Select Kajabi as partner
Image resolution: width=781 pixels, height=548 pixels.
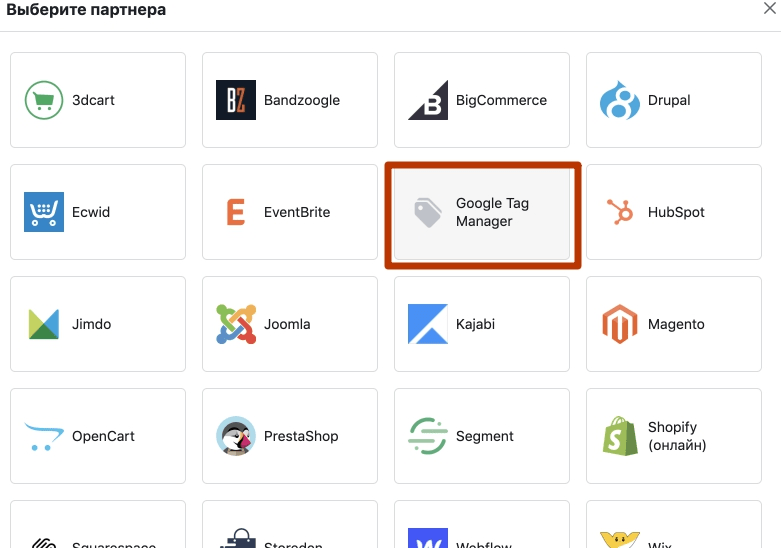tap(482, 324)
